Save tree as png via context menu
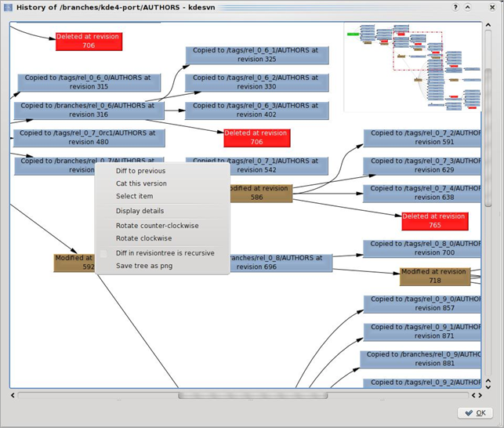504x428 pixels. [x=143, y=266]
